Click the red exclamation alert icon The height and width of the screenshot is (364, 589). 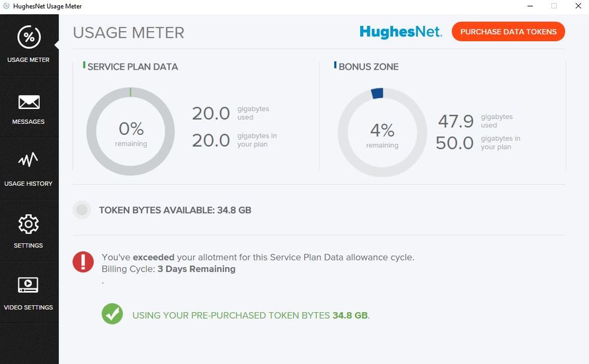click(x=83, y=262)
